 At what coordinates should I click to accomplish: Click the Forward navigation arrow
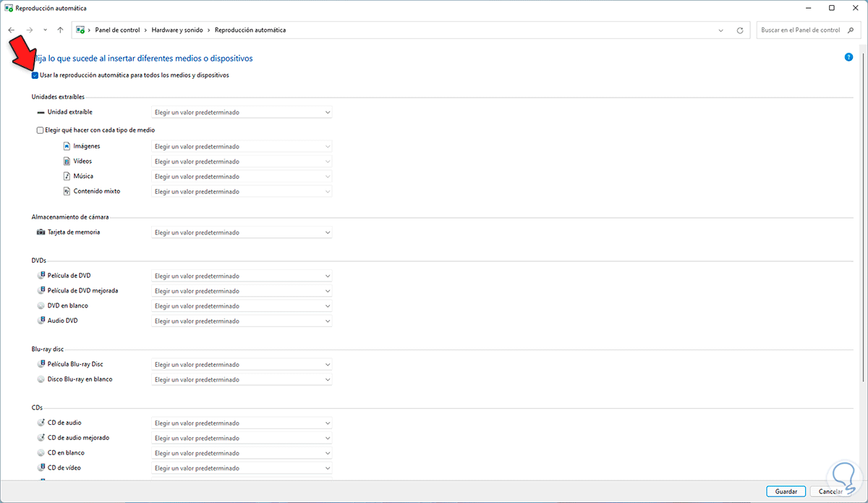pos(29,30)
